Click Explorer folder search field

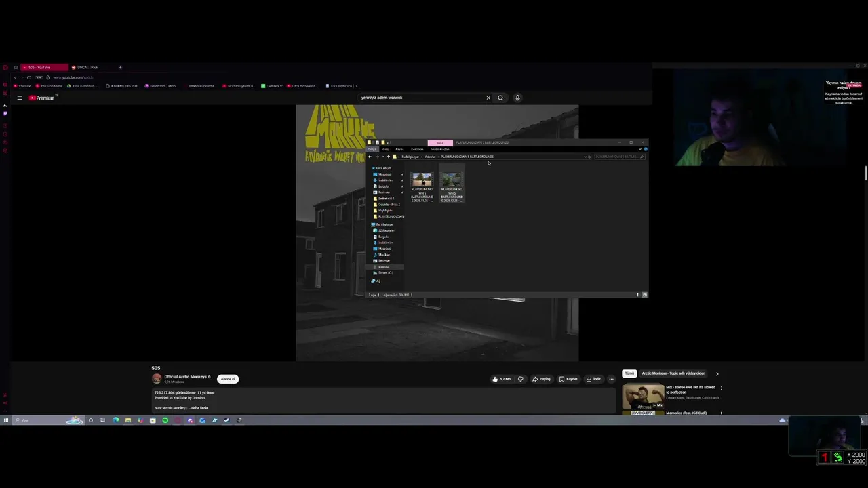(x=619, y=157)
